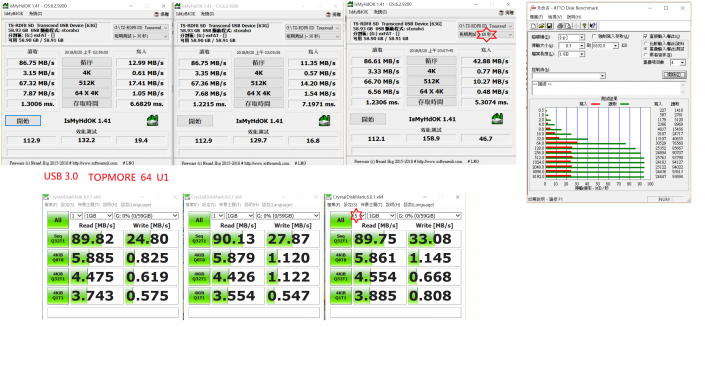Click title bar icon of CrystalDiskMark 89.75 window
Viewport: 720px width, 376px height.
[x=329, y=197]
